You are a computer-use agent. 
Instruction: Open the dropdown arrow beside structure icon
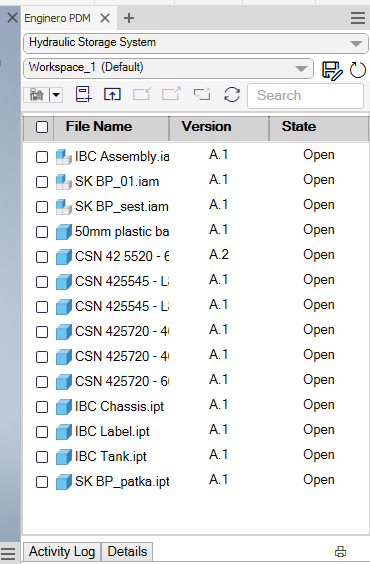tap(56, 95)
